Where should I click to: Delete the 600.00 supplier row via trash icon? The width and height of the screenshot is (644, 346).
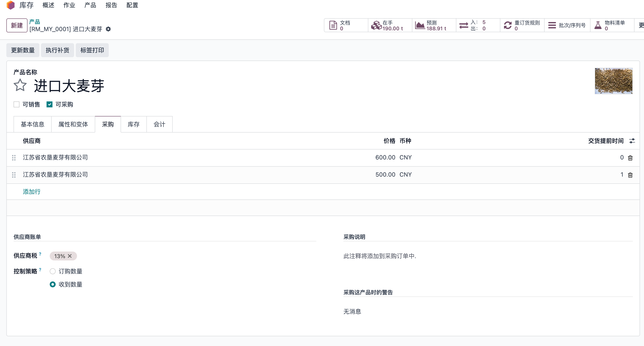click(630, 158)
